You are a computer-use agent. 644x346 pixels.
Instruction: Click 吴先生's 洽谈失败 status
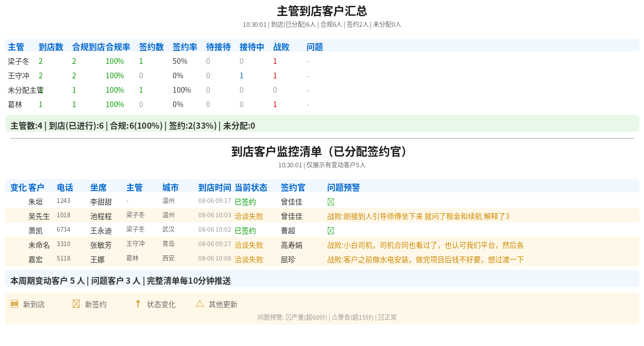point(249,216)
